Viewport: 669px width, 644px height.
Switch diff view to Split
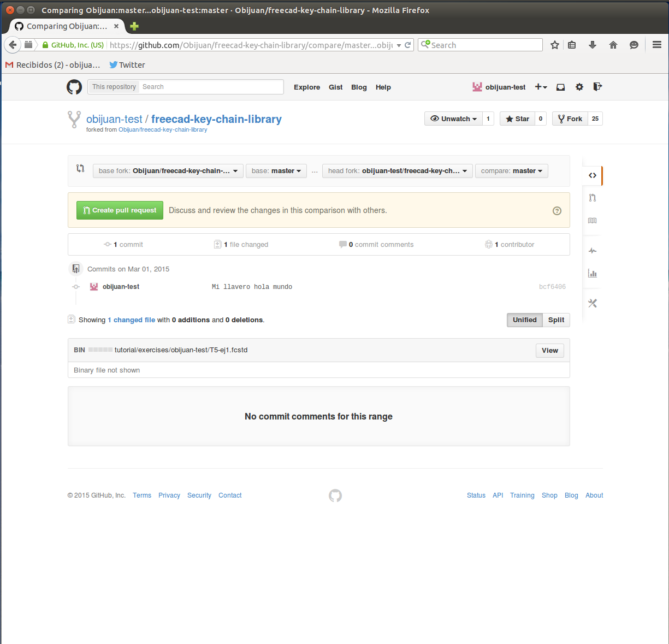(556, 320)
